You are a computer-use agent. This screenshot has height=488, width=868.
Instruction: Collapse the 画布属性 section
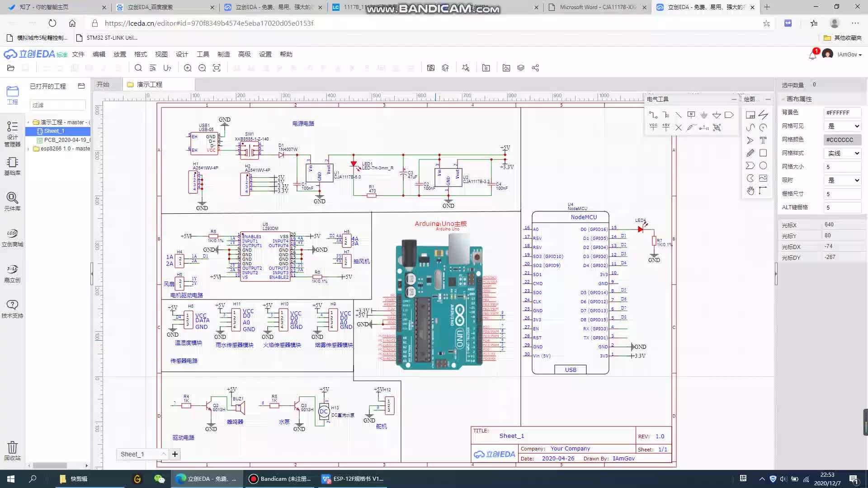click(x=783, y=99)
